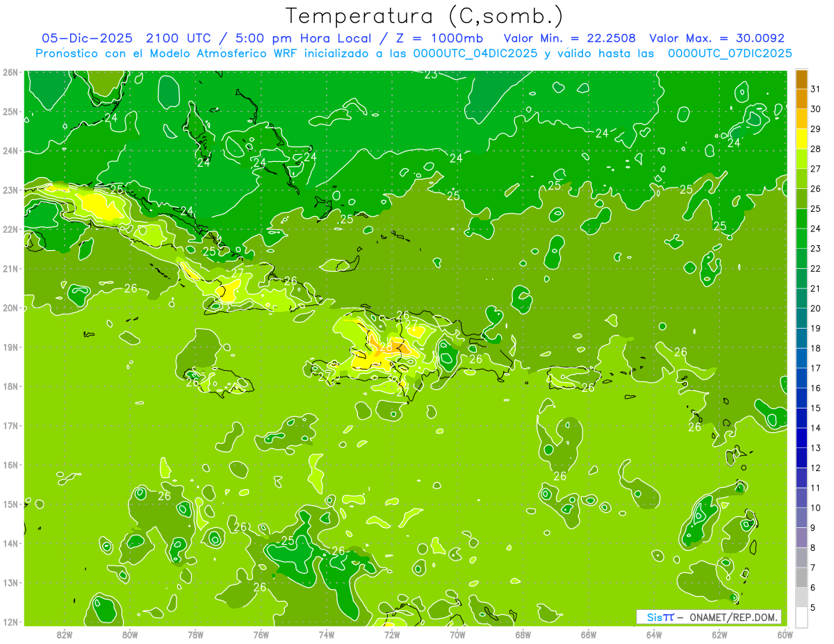Pick dark blue colorbar segment between 13 and 14
The image size is (834, 644).
801,437
